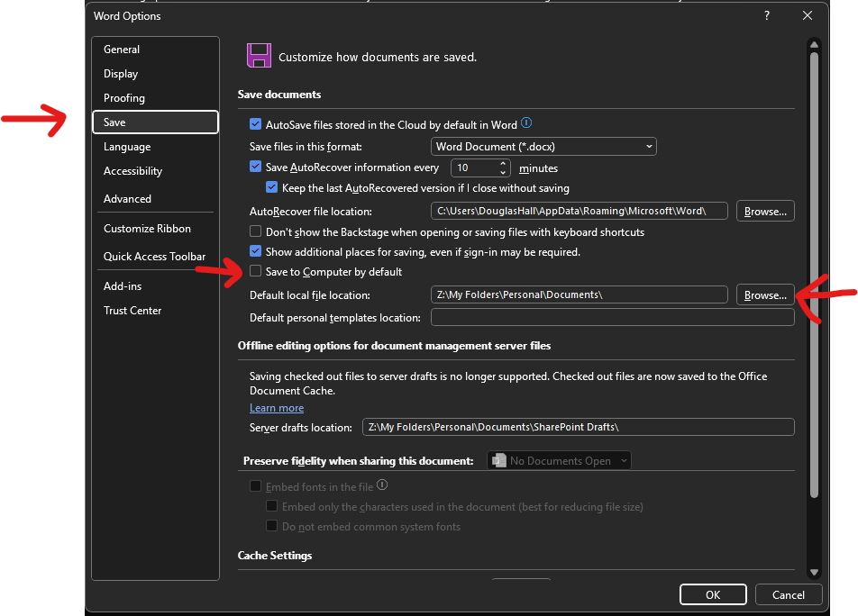The width and height of the screenshot is (858, 616).
Task: Click the AutoRecover file location field
Action: pos(580,211)
